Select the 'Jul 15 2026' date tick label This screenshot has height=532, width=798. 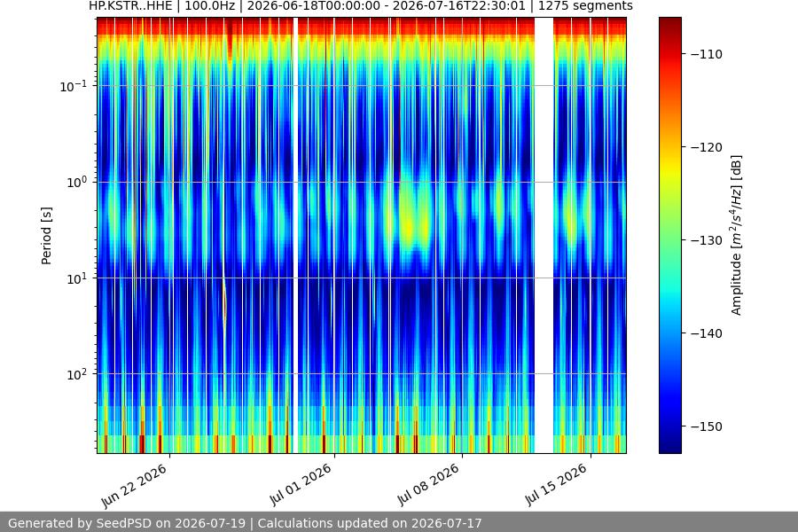(x=556, y=484)
